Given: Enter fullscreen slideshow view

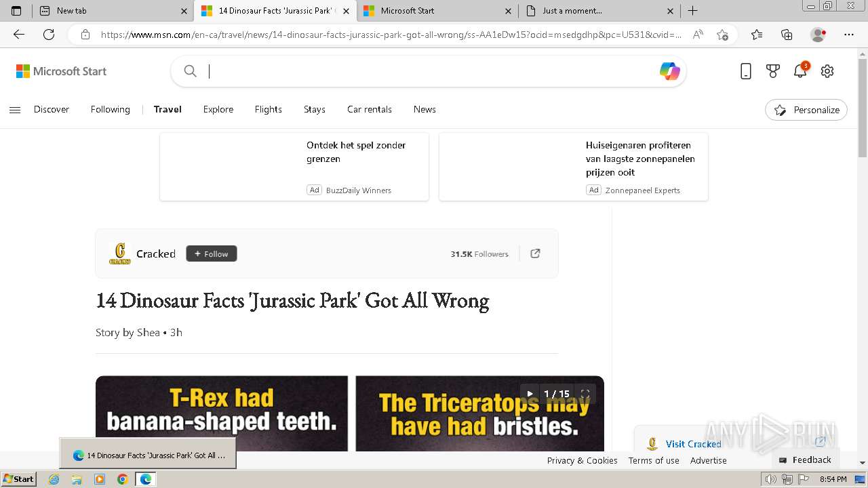Looking at the screenshot, I should [585, 394].
